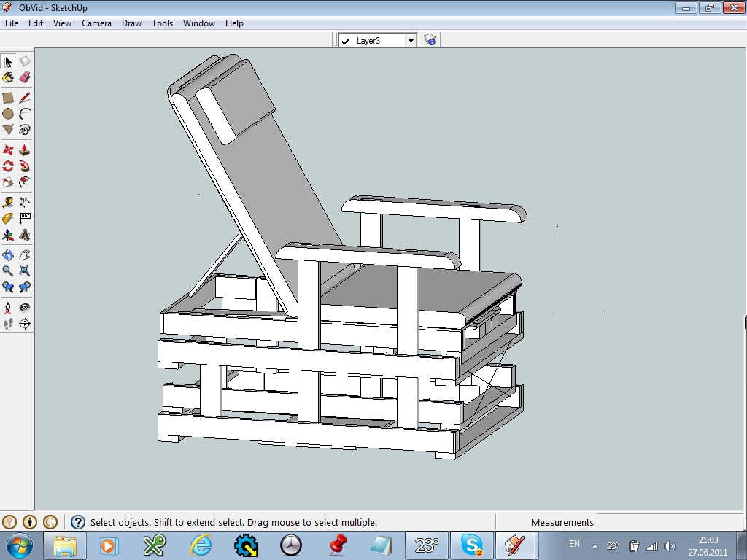Click the SketchUp taskbar button
The height and width of the screenshot is (560, 747).
click(515, 545)
